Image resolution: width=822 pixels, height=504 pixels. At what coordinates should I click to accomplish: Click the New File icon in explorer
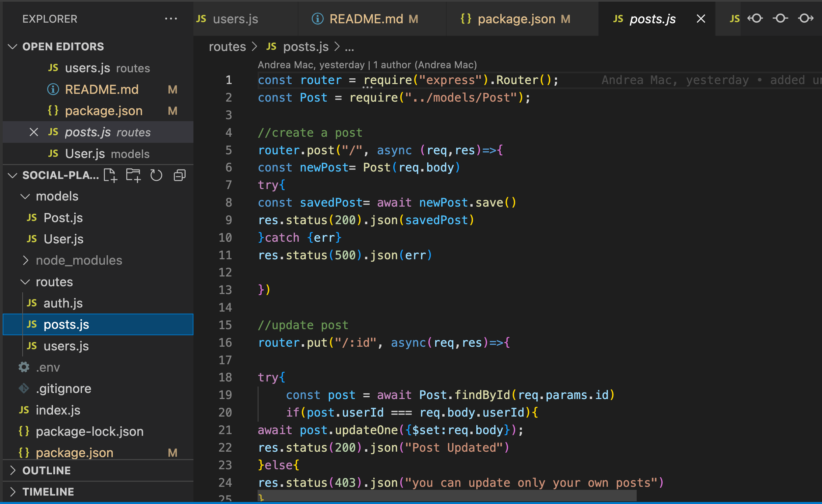point(110,175)
